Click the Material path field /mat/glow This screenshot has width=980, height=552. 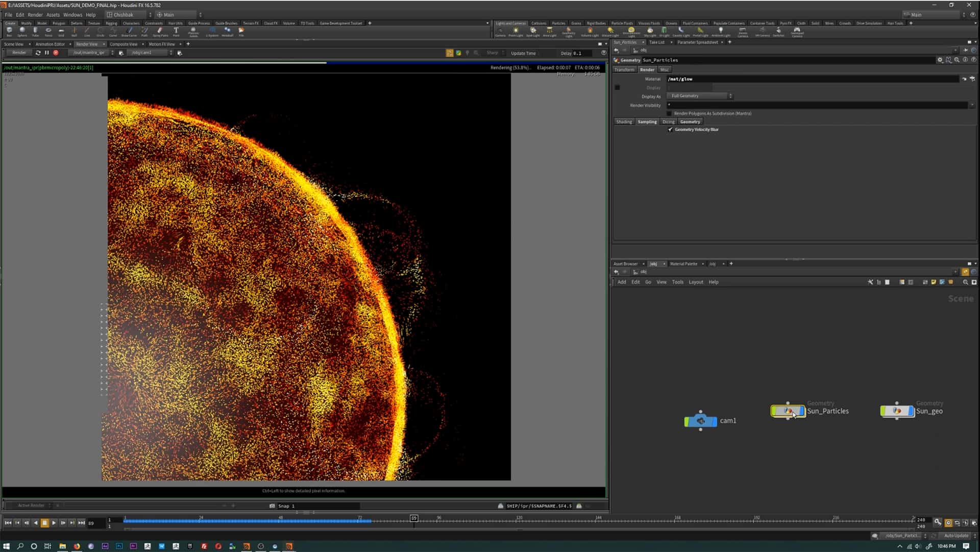[x=813, y=79]
